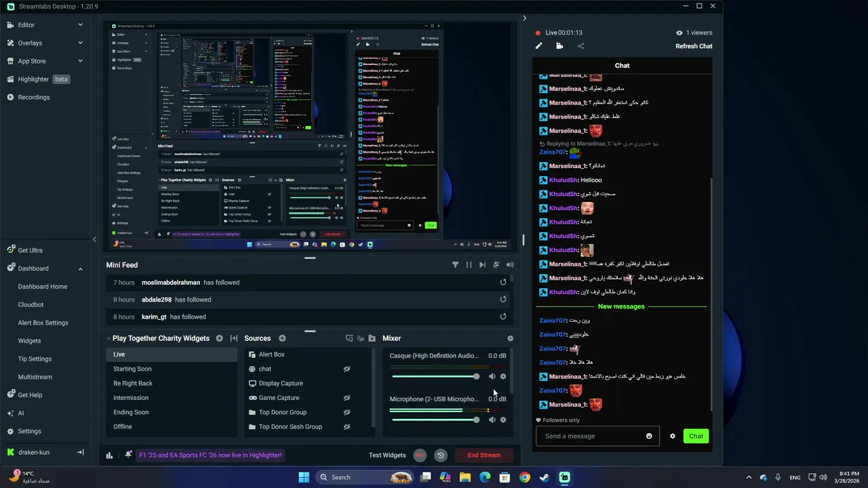
Task: Collapse the left sidebar with the arrow
Action: (x=94, y=239)
